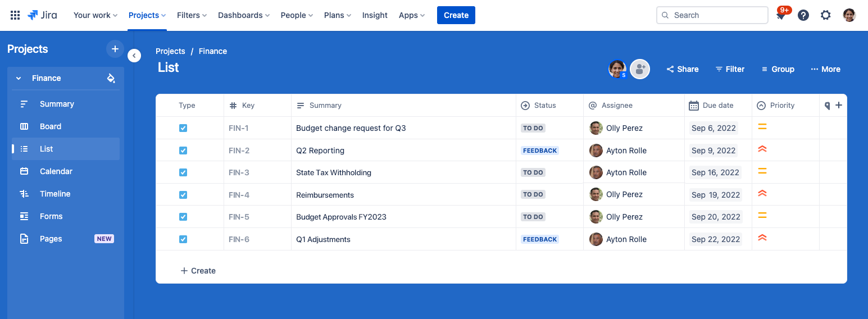Viewport: 868px width, 319px height.
Task: Click the blue Create button
Action: point(456,15)
